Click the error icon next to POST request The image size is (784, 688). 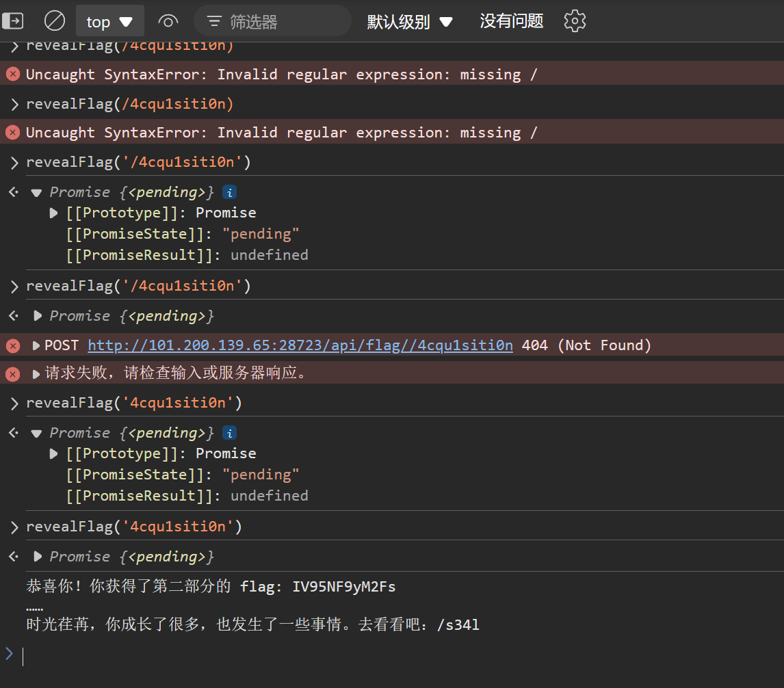[x=12, y=345]
